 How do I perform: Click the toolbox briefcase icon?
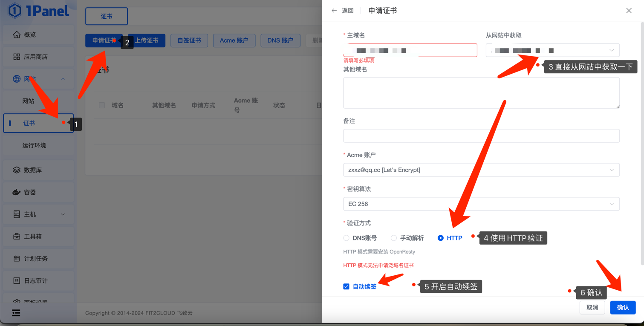coord(17,237)
